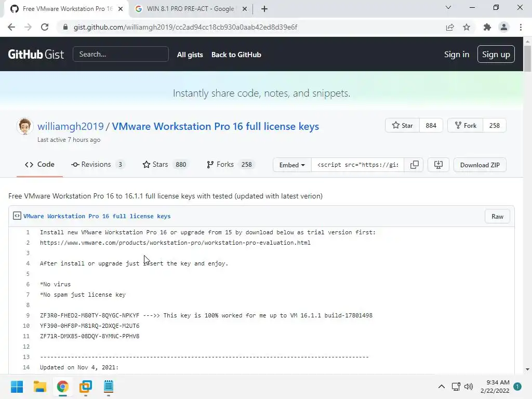Click the page vertical scrollbar thumb
The image size is (532, 399).
coord(527,58)
